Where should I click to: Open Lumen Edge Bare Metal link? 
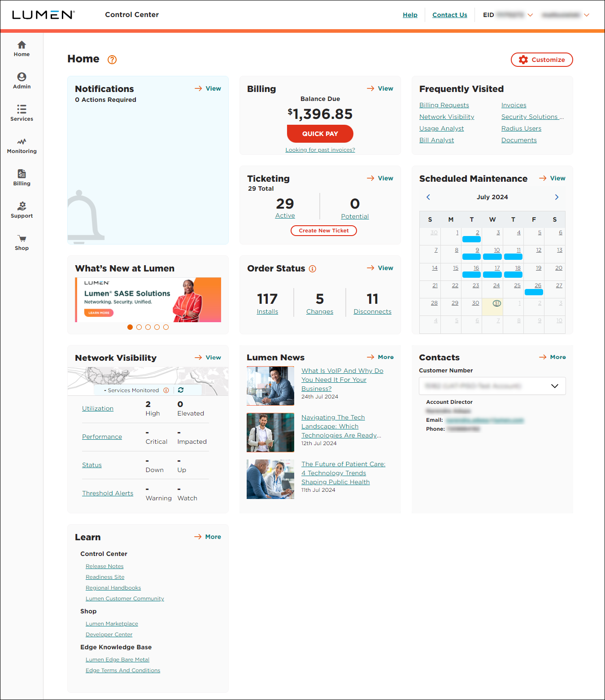tap(118, 660)
